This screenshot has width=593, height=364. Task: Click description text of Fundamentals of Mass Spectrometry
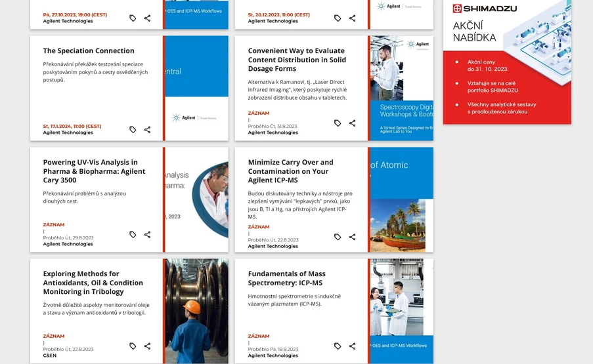[294, 300]
